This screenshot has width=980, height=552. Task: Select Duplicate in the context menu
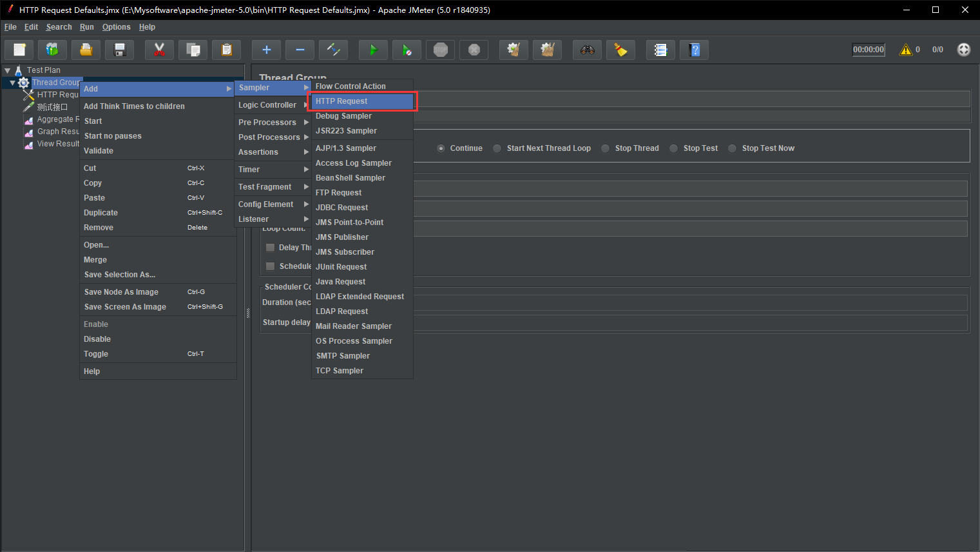pos(101,213)
